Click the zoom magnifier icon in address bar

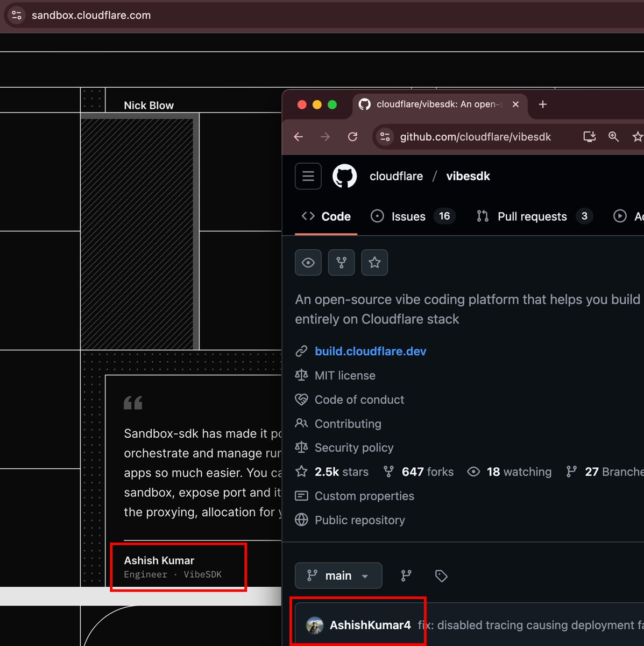pyautogui.click(x=613, y=137)
